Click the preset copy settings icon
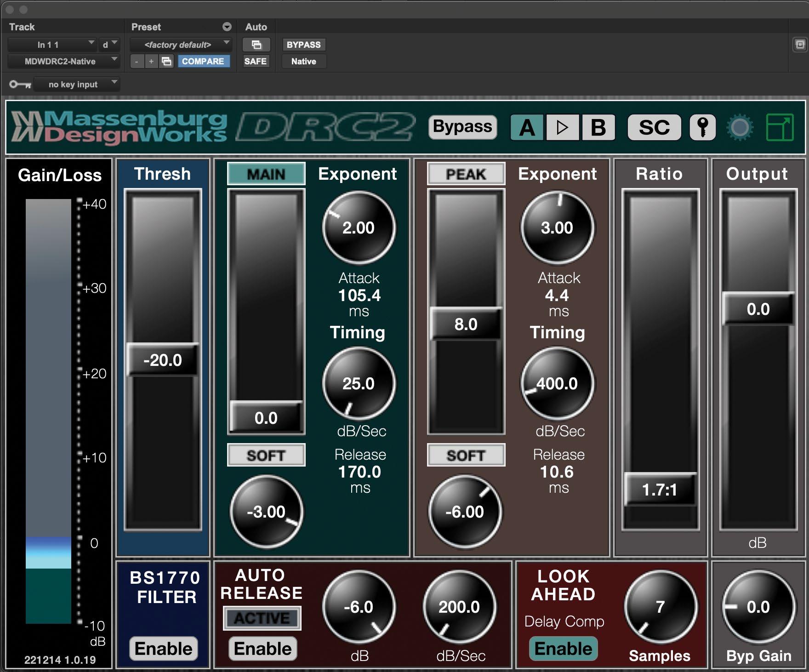 point(166,61)
